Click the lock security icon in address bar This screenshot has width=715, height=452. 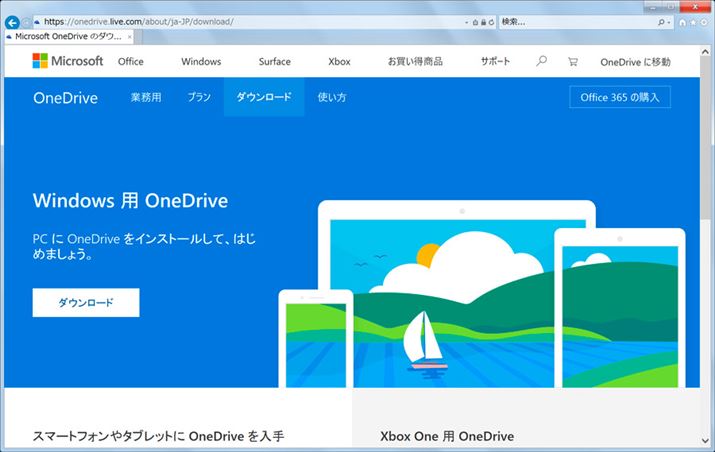pyautogui.click(x=483, y=22)
